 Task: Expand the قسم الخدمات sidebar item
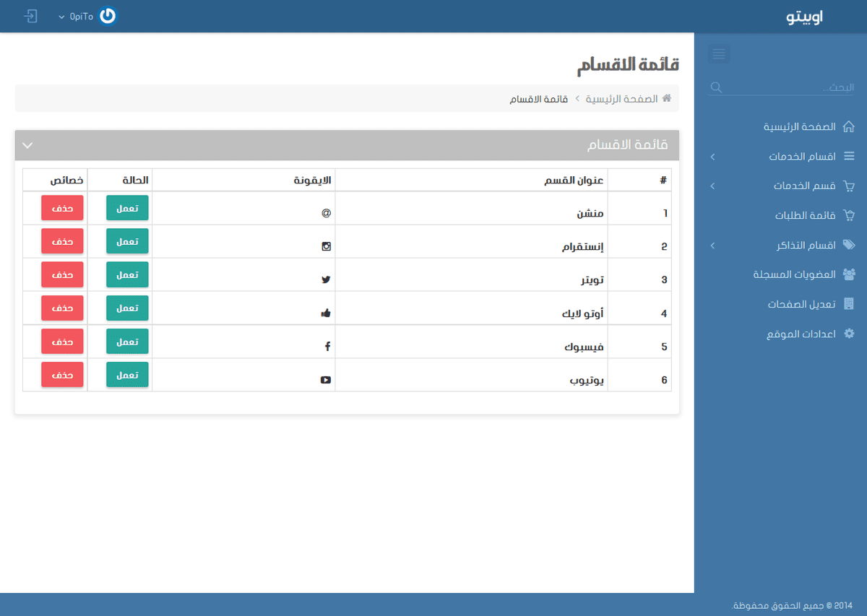(775, 186)
